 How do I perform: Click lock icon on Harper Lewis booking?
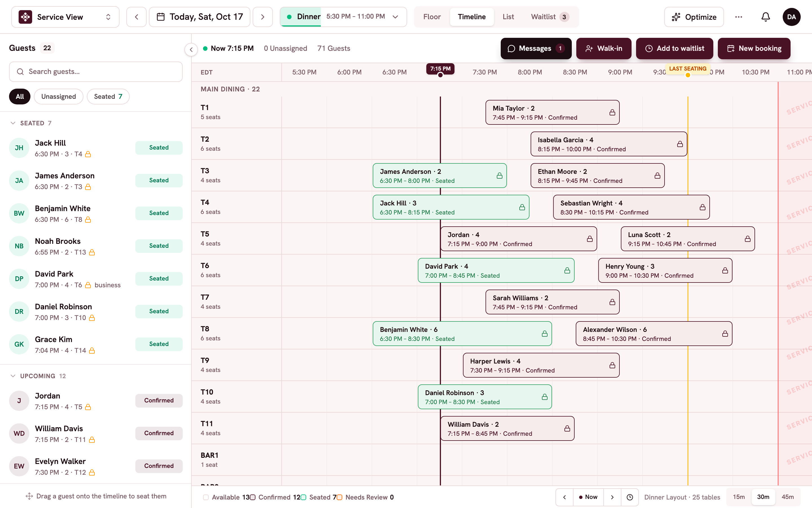pyautogui.click(x=612, y=365)
